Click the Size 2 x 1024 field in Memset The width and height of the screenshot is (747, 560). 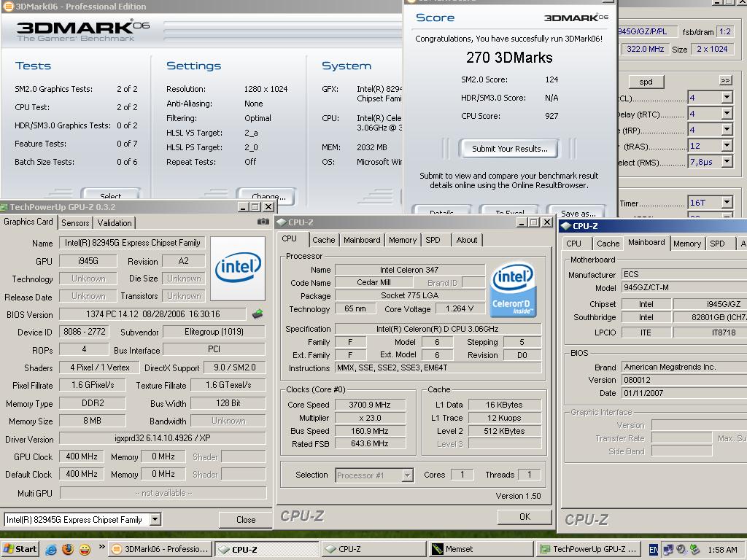click(712, 49)
